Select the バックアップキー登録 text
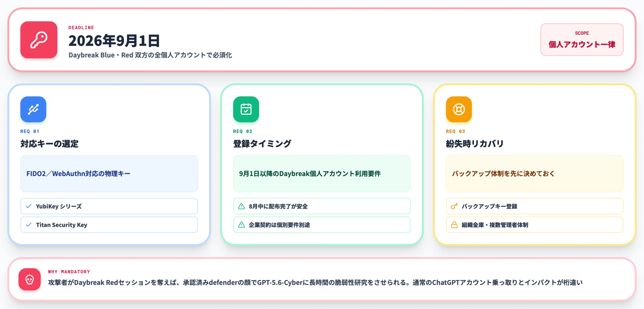Screen dimensions: 644x309 pyautogui.click(x=489, y=206)
